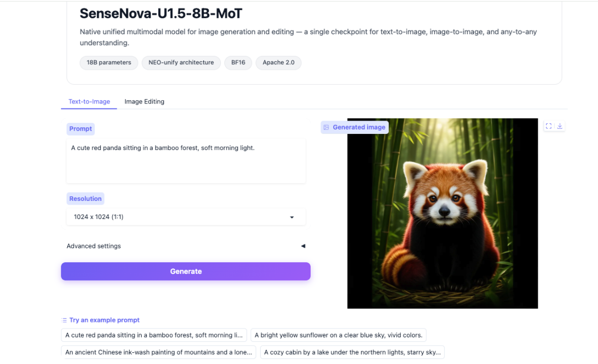Click the 18B parameters tag
Viewport: 598px width, 364px height.
pyautogui.click(x=109, y=63)
